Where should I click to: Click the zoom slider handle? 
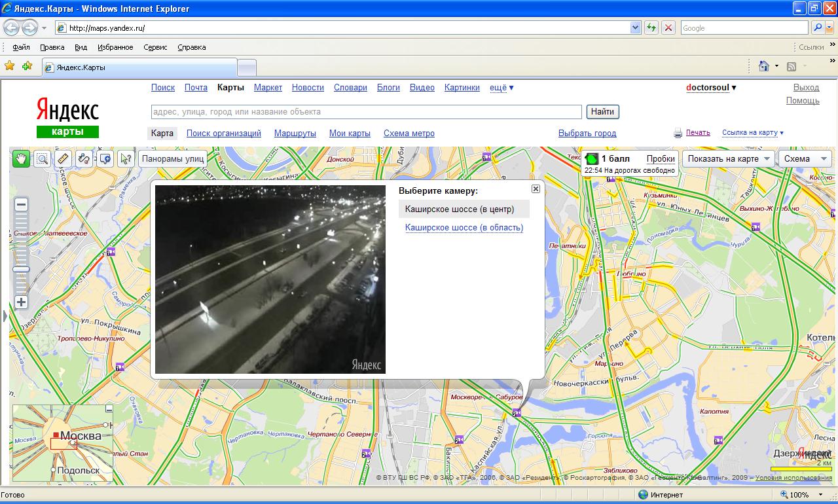(21, 269)
